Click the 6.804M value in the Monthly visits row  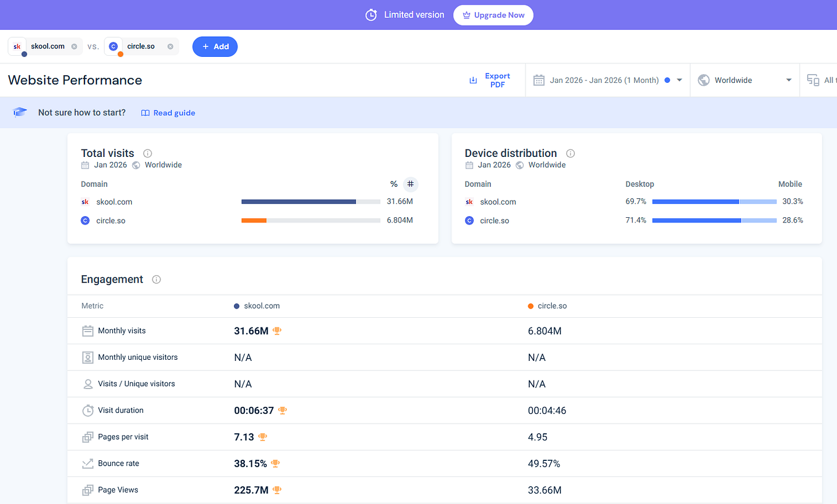tap(545, 332)
